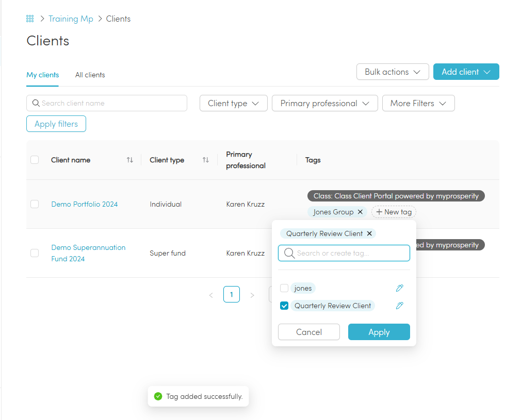Sort by Client name column arrows
The image size is (521, 420).
pos(129,160)
